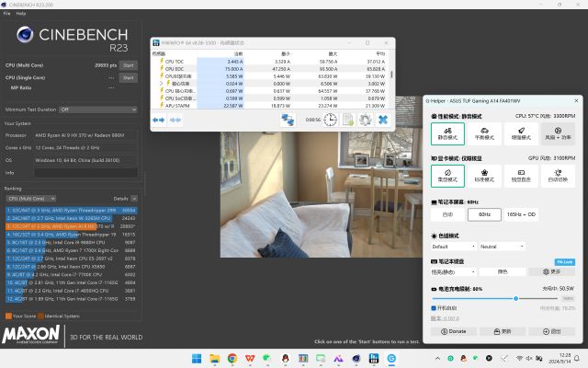The width and height of the screenshot is (588, 368).
Task: Expand the core power row in HWiNFO
Action: [x=161, y=85]
